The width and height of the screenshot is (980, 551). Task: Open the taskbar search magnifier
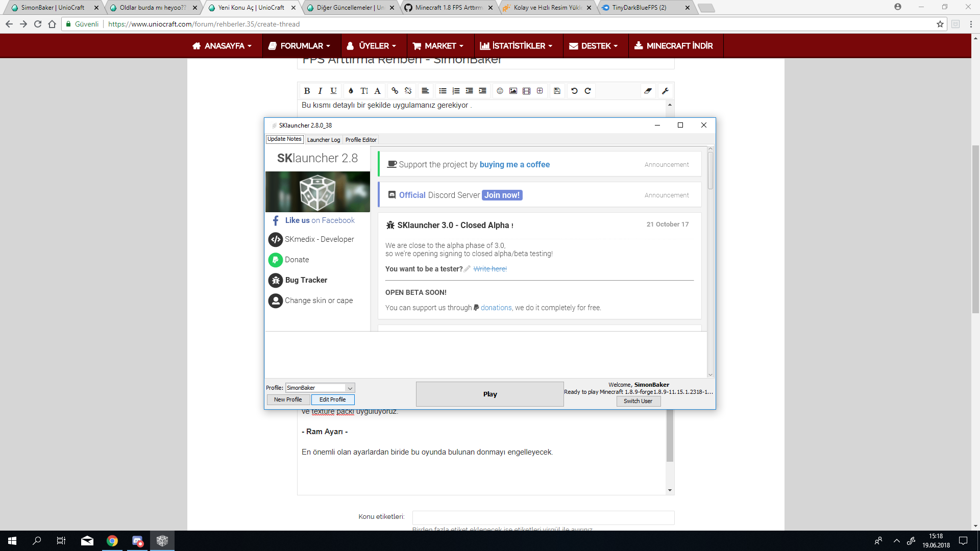click(x=37, y=541)
